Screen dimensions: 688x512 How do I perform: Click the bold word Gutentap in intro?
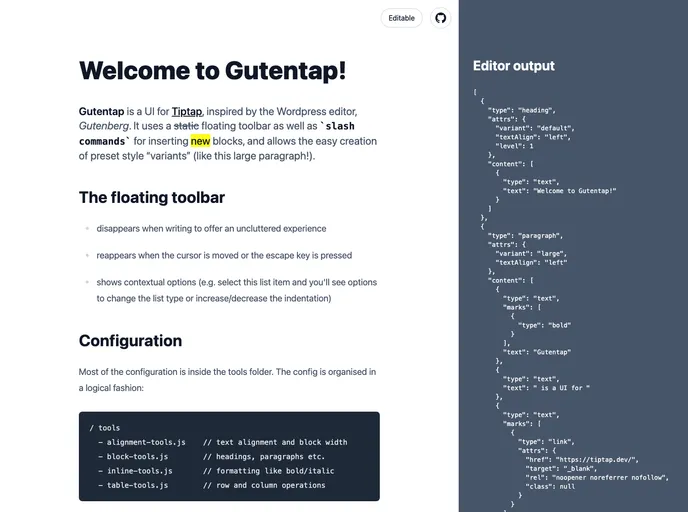click(101, 111)
